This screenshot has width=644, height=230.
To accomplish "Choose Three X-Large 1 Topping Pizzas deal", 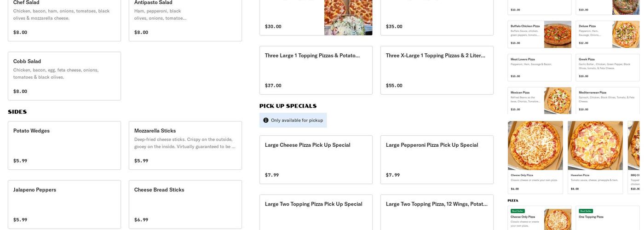I will [x=437, y=70].
